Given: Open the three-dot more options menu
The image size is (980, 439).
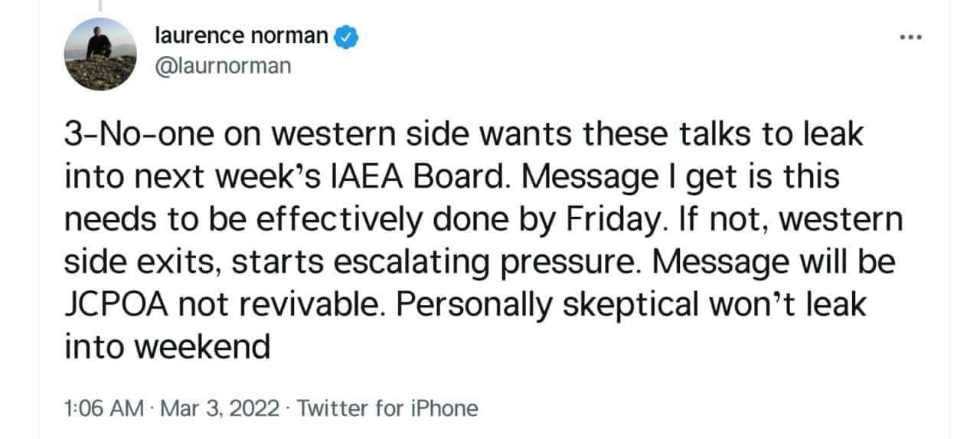Looking at the screenshot, I should pos(910,38).
